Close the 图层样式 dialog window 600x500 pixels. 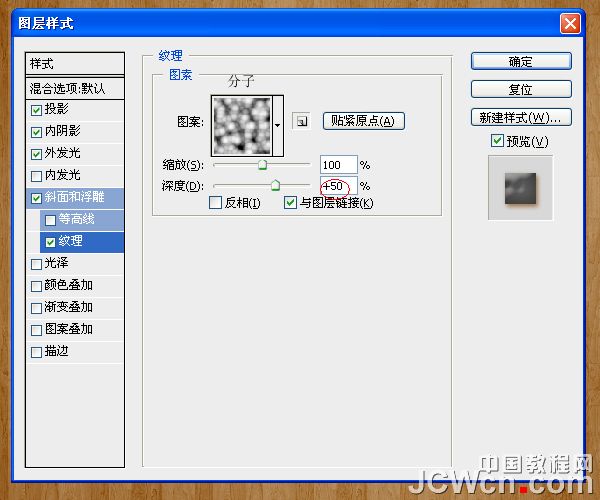[569, 23]
